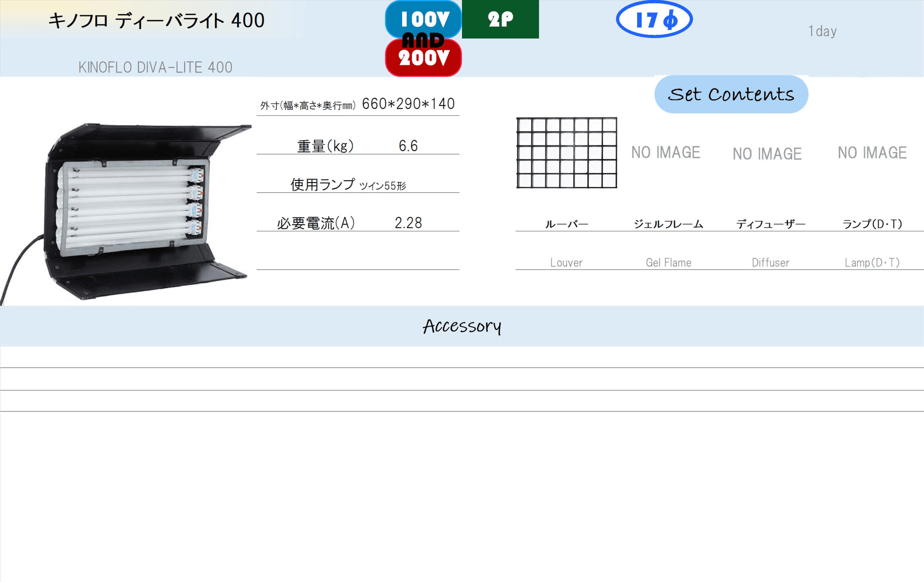Image resolution: width=924 pixels, height=582 pixels.
Task: Click NO IMAGE placeholder above ディフューザー
Action: pyautogui.click(x=767, y=154)
